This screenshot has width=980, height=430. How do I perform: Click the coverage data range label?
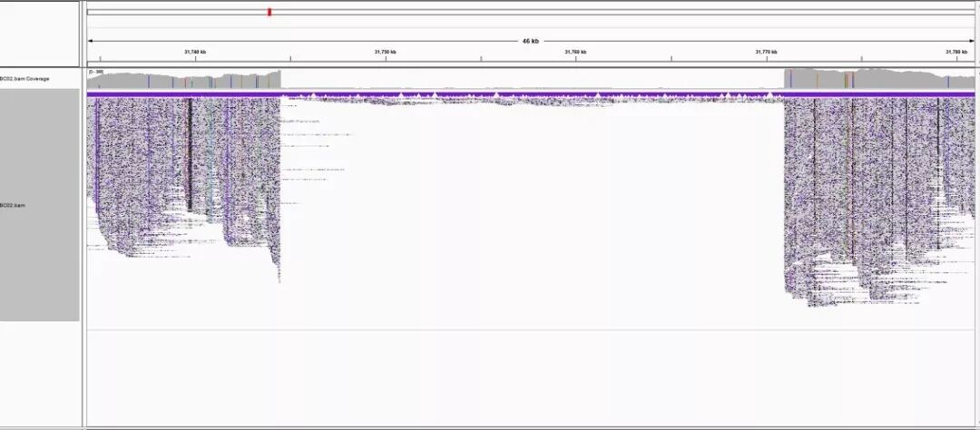point(95,71)
